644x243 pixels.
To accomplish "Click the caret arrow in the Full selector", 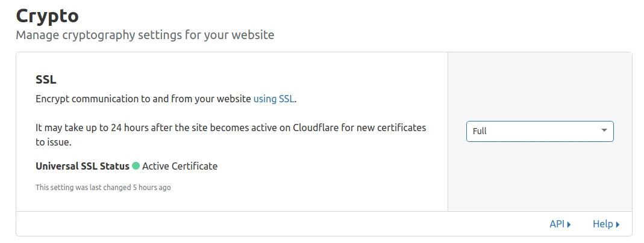I will click(604, 131).
